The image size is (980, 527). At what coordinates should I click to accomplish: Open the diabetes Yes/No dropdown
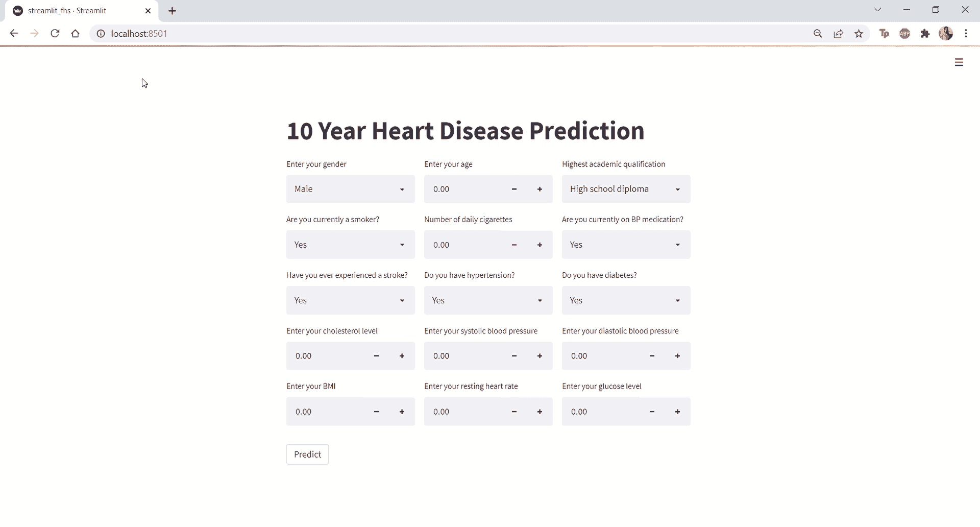pos(626,301)
